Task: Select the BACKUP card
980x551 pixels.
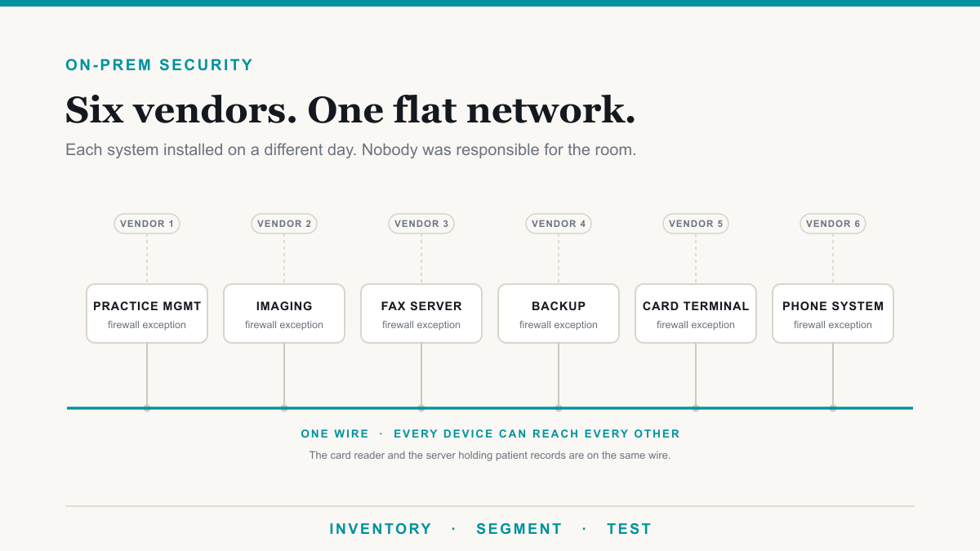Action: tap(559, 313)
